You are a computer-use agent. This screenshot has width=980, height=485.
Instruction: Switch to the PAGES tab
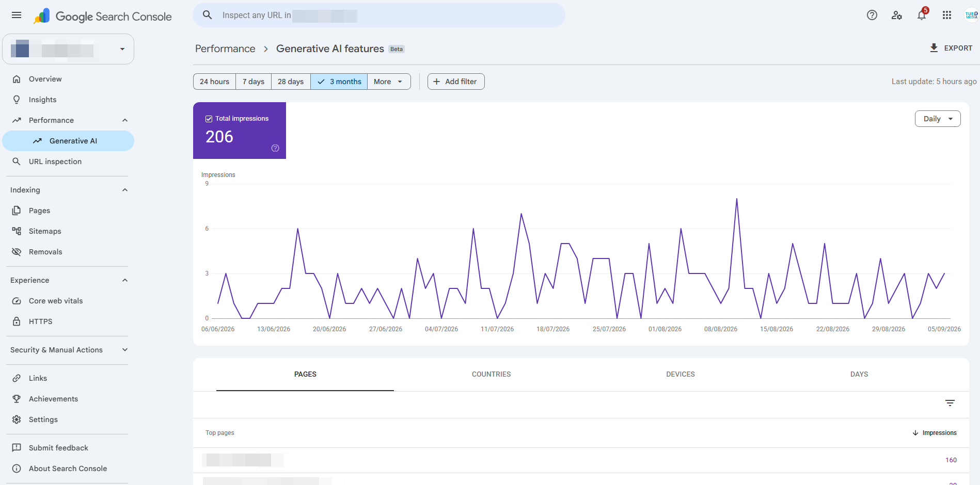[x=305, y=375]
